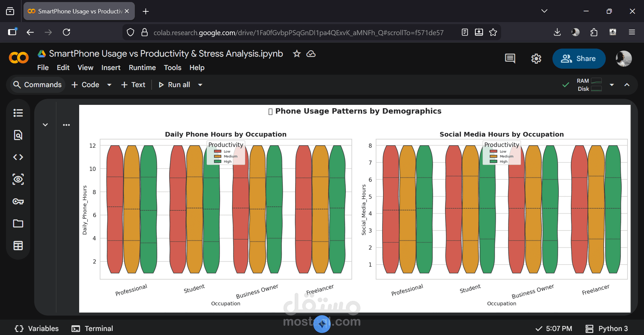Viewport: 644px width, 335px height.
Task: Open notebook settings gear icon
Action: [536, 59]
